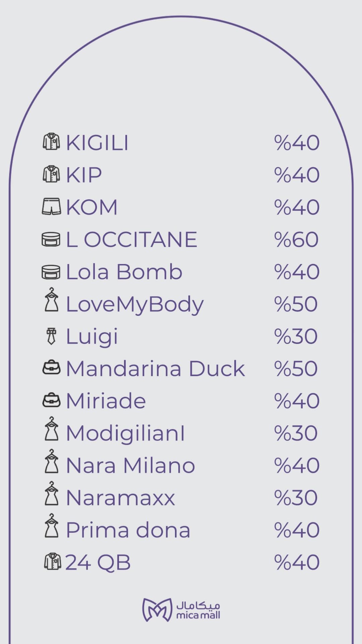Select the %60 discount for L OCCITANE
The width and height of the screenshot is (362, 644).
(x=296, y=240)
